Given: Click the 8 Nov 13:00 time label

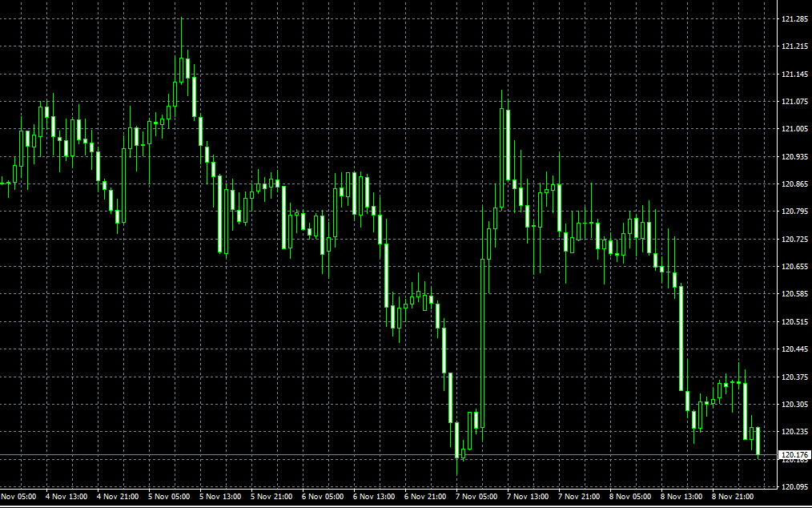Looking at the screenshot, I should click(x=681, y=497).
